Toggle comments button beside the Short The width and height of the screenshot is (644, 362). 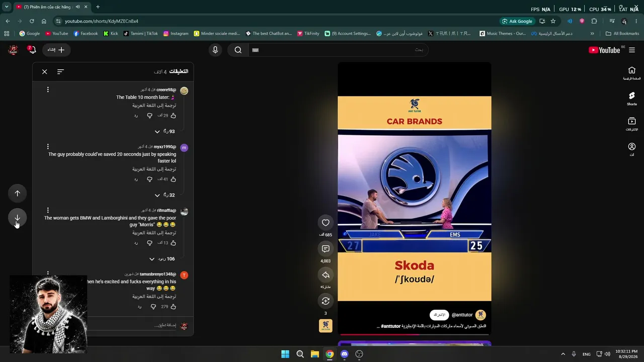[326, 249]
